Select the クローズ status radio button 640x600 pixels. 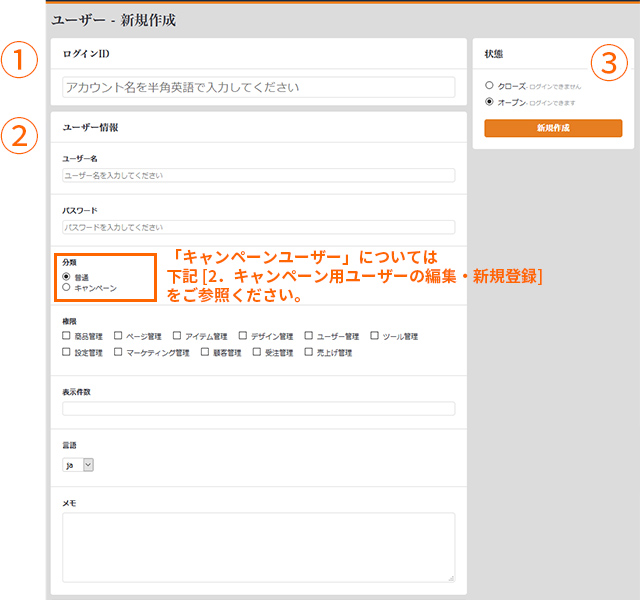coord(489,87)
